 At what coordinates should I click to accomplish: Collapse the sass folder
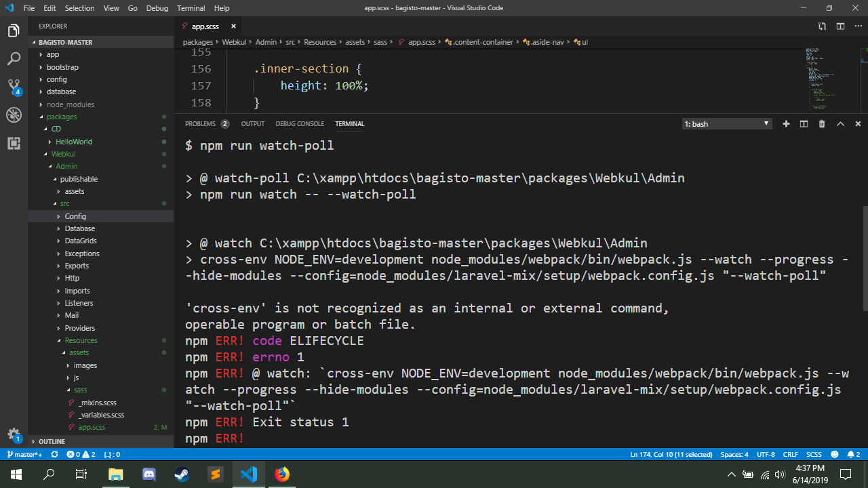click(x=80, y=390)
